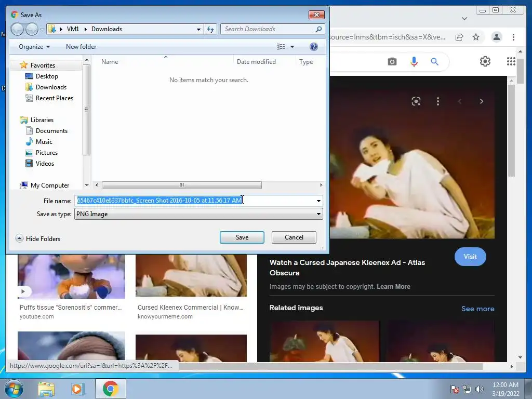
Task: Open Recent Places in navigation pane
Action: [x=54, y=98]
